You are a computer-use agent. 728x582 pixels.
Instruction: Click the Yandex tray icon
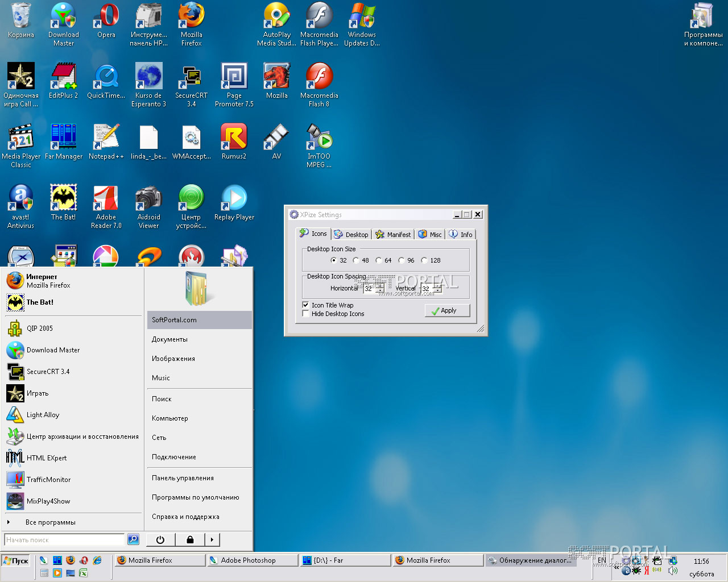pos(646,570)
